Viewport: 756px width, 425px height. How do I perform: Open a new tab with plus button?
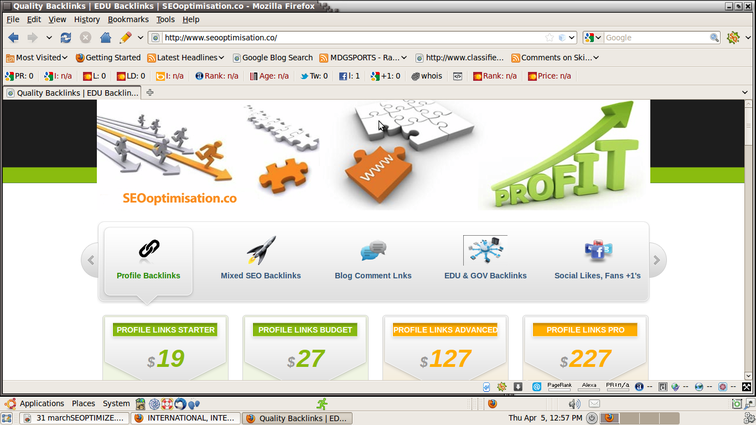150,92
